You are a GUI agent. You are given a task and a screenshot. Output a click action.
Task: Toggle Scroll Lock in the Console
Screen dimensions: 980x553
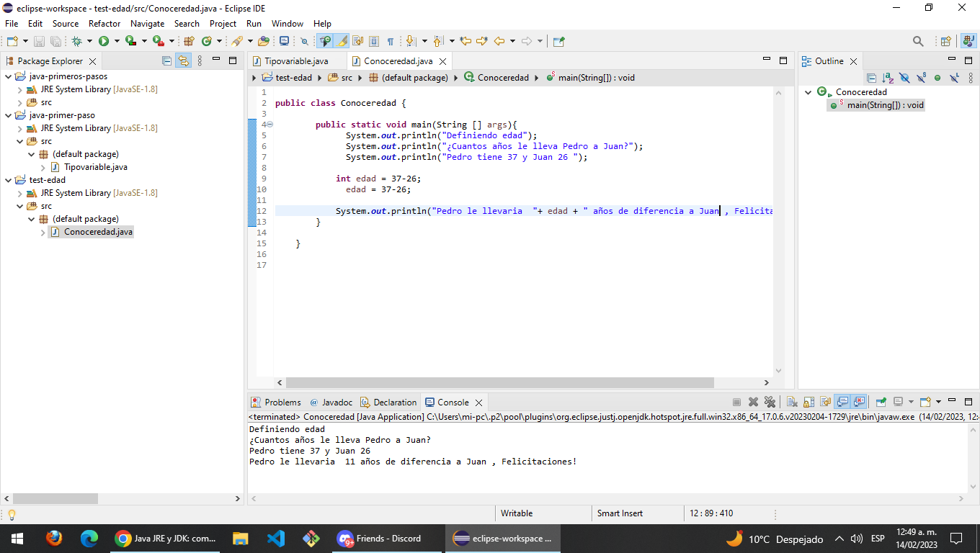tap(808, 402)
